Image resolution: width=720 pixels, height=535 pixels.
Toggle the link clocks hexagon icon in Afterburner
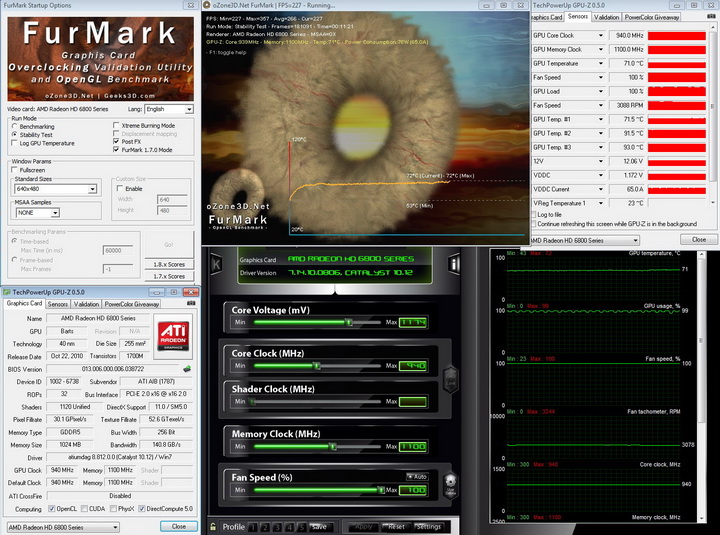click(450, 379)
